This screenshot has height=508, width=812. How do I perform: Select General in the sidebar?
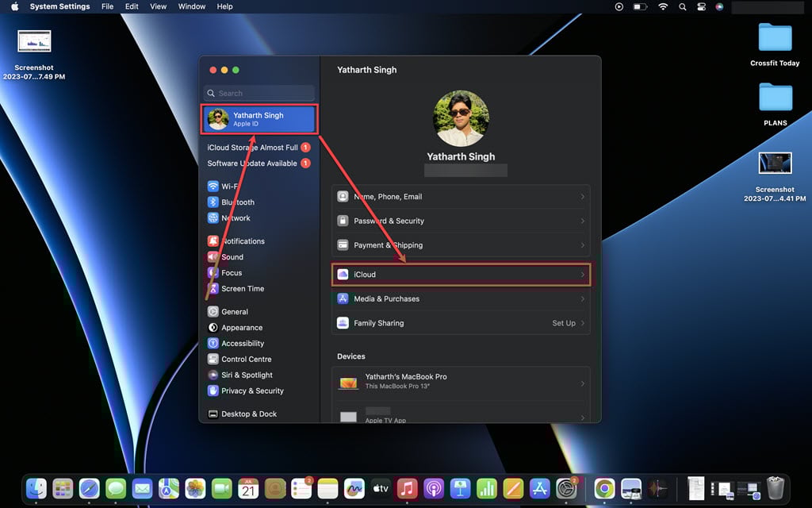pyautogui.click(x=228, y=311)
